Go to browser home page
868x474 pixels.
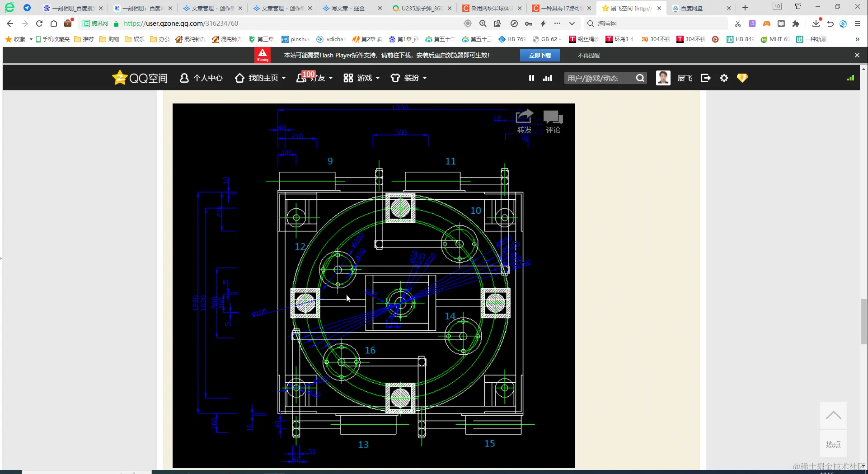[54, 23]
